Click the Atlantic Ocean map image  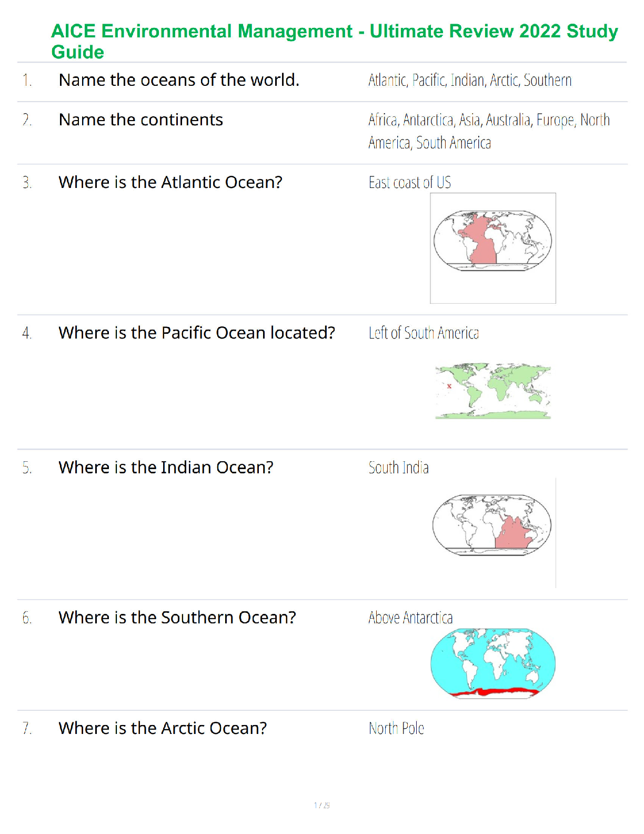(x=492, y=247)
